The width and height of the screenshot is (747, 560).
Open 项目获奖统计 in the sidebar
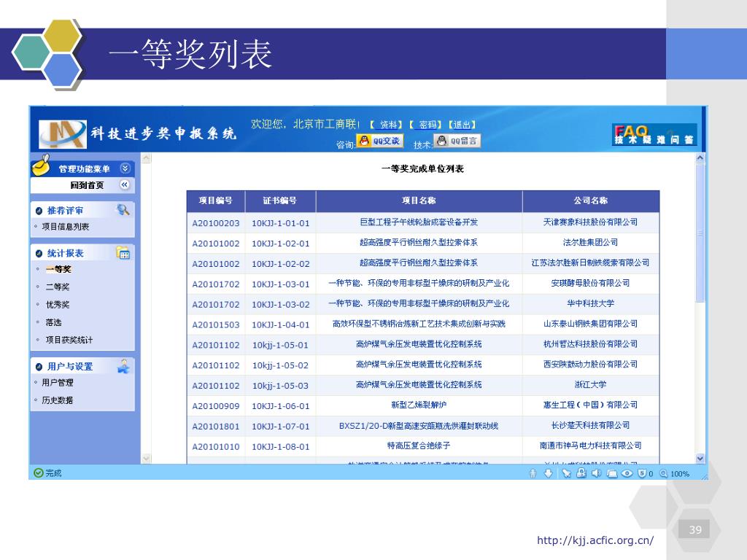coord(69,340)
